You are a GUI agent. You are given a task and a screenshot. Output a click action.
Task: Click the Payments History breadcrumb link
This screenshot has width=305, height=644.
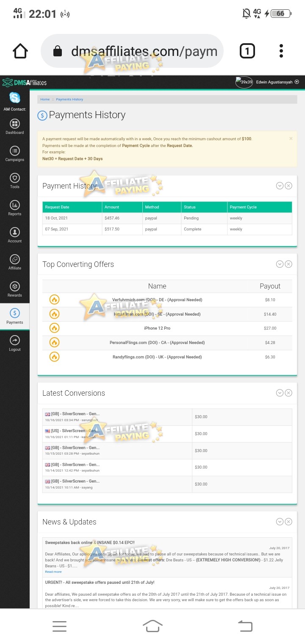(69, 99)
